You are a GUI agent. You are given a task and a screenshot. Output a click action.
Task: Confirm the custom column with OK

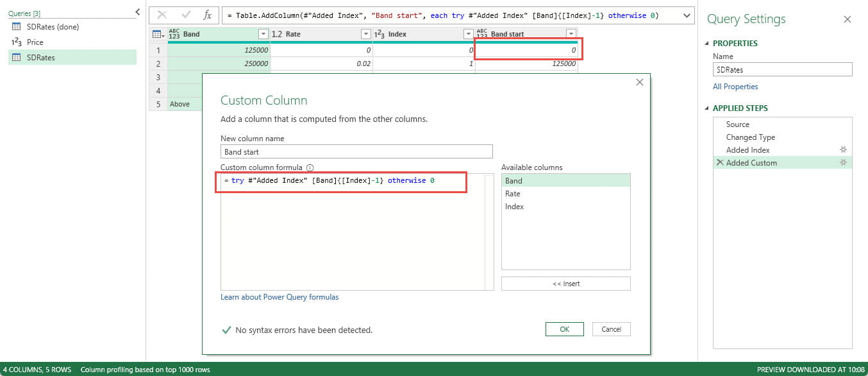(564, 329)
